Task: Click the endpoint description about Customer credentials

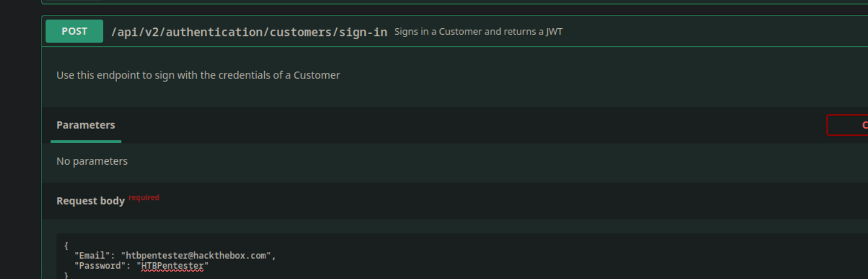Action: point(198,75)
